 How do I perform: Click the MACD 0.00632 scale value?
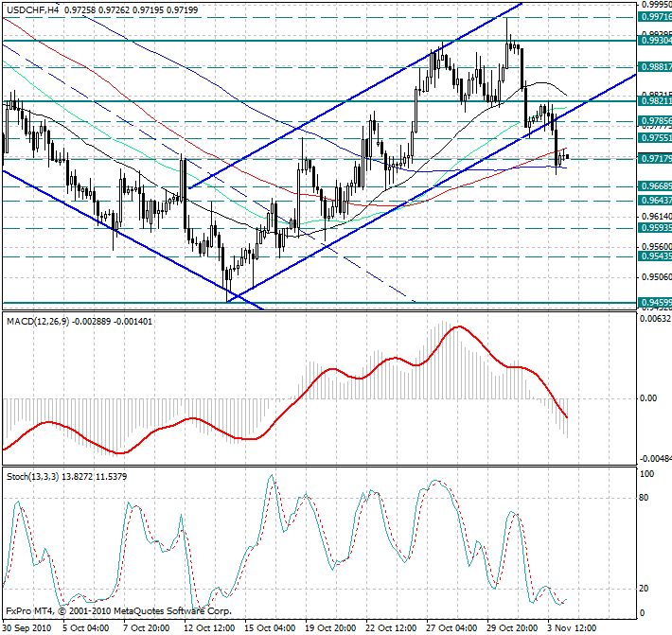656,318
